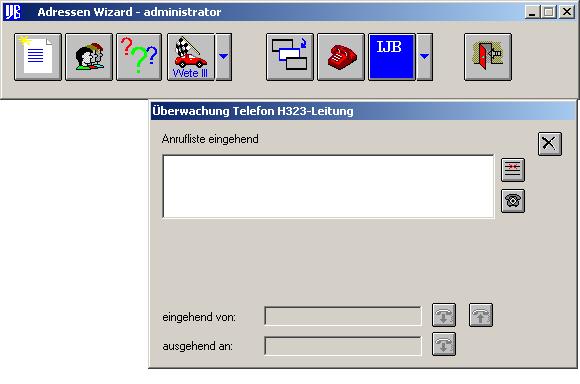Click the clear call list icon
This screenshot has width=580, height=384.
[513, 170]
